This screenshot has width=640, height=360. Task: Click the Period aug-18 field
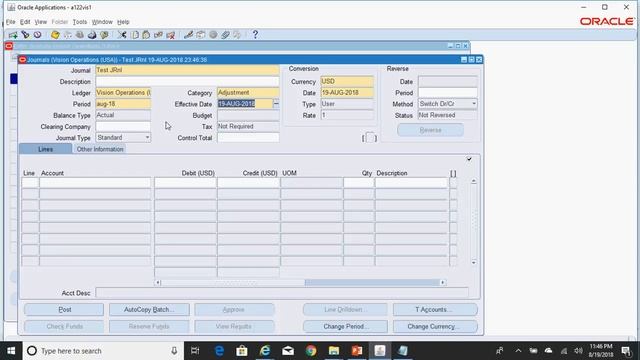[x=123, y=104]
